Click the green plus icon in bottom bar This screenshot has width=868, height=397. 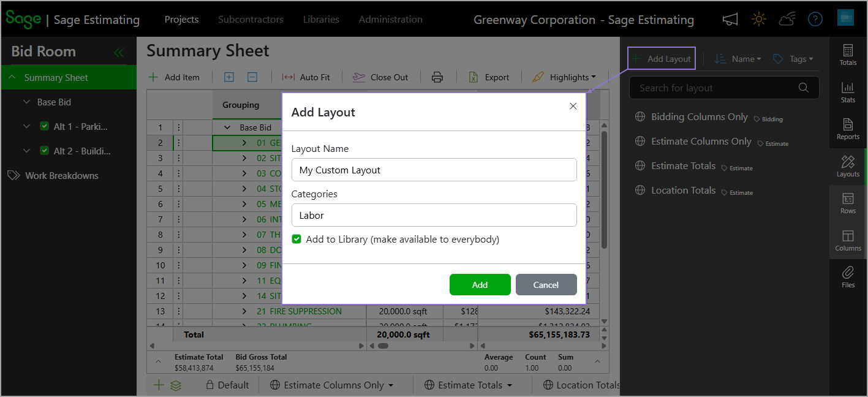click(x=159, y=385)
